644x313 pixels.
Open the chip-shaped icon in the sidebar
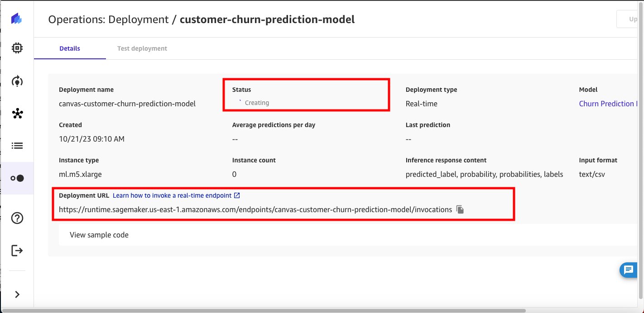click(17, 47)
